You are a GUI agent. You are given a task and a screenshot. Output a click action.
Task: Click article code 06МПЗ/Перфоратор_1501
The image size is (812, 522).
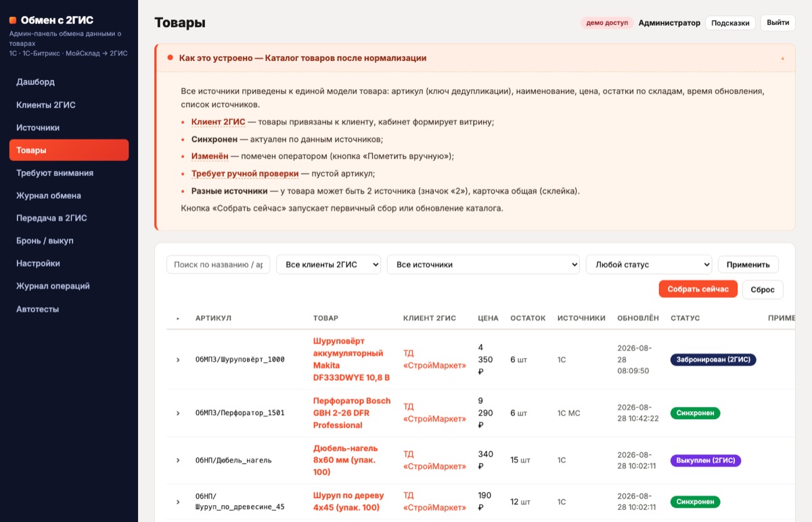240,413
